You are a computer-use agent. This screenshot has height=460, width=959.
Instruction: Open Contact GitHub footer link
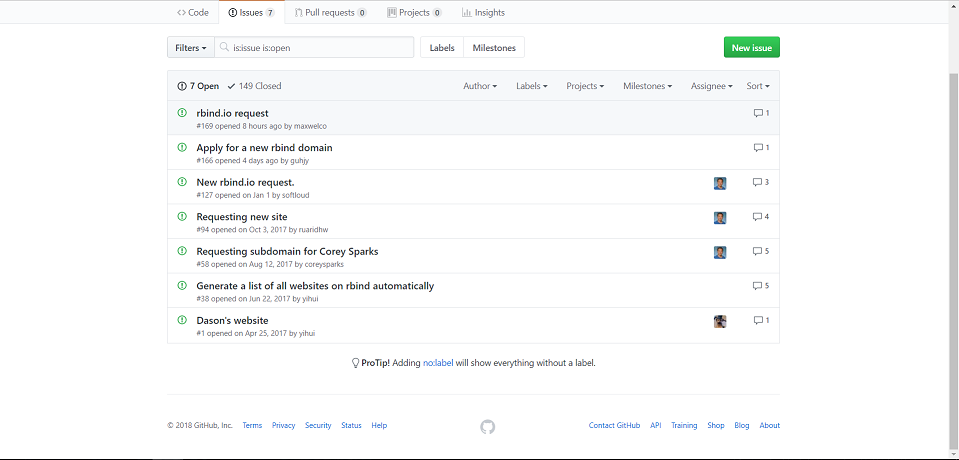pos(615,426)
